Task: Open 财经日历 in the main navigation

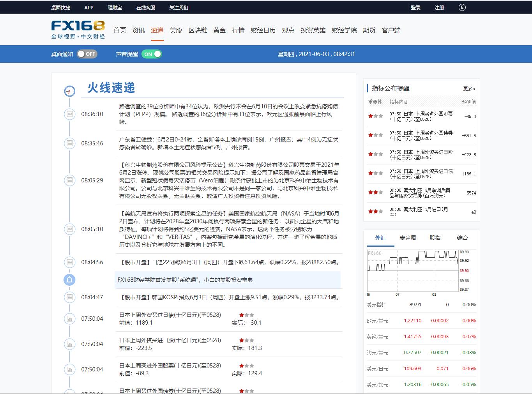Action: [x=263, y=30]
